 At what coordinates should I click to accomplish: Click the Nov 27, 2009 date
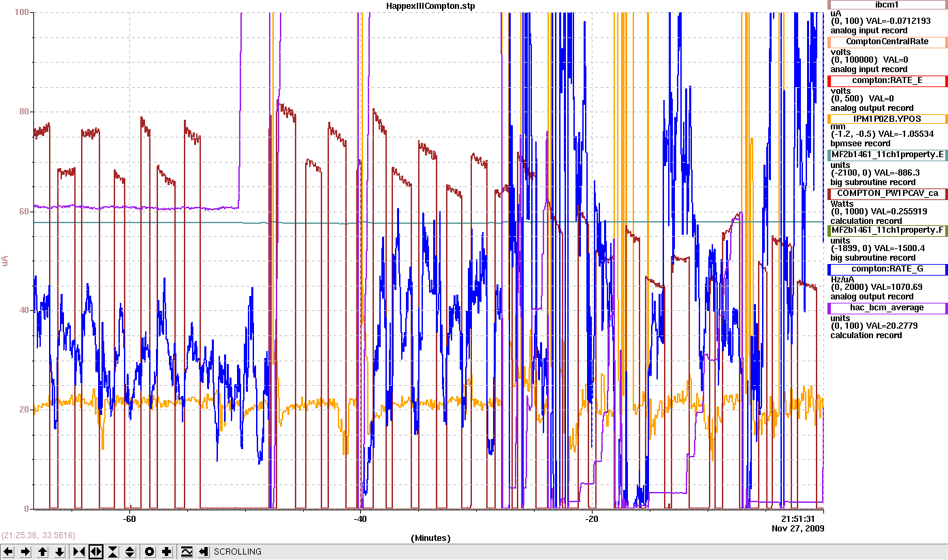[x=797, y=528]
